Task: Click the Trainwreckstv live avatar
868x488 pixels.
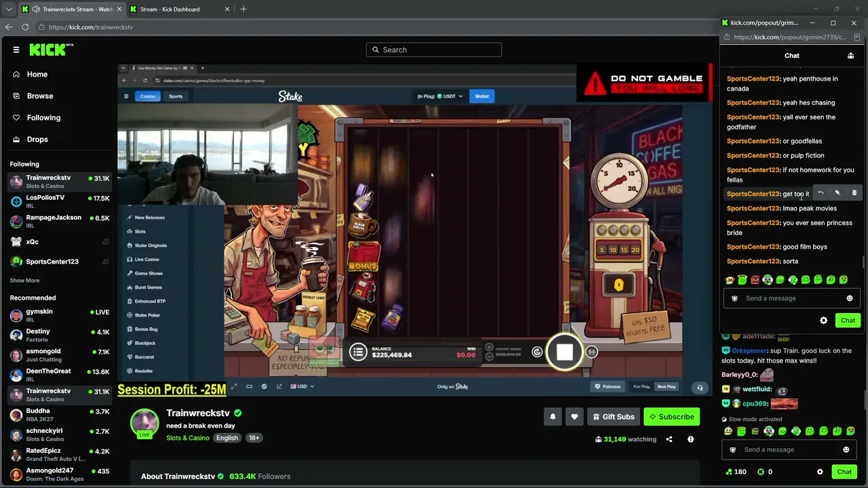Action: point(144,423)
